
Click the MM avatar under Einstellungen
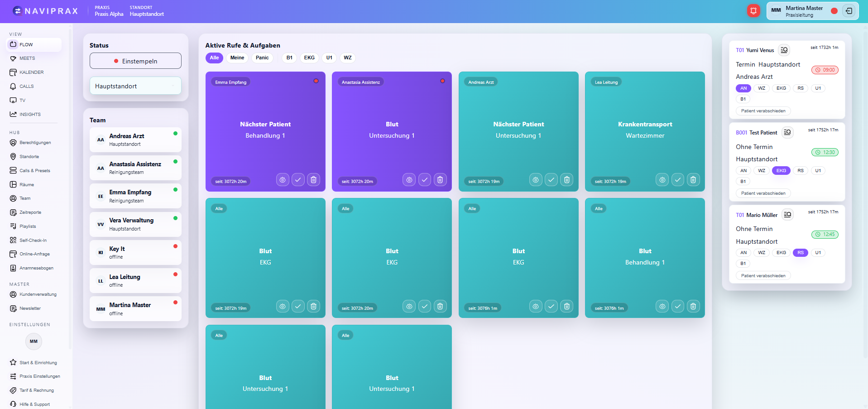coord(34,342)
